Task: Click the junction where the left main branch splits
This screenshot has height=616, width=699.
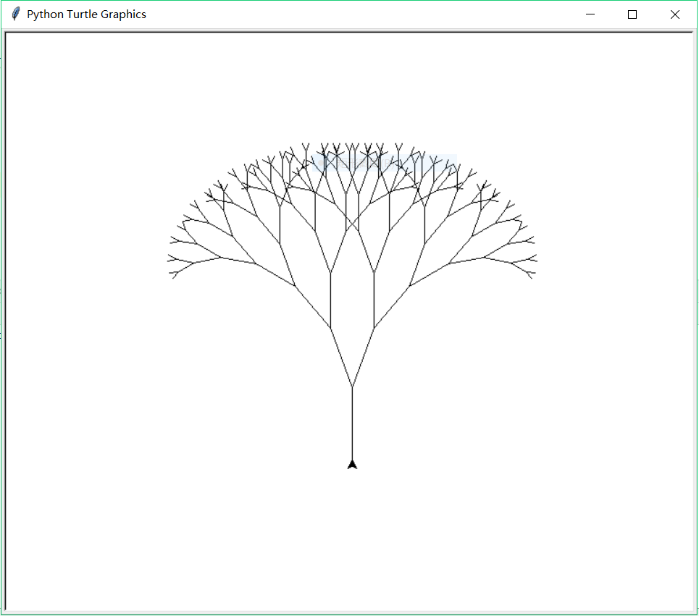Action: coord(331,328)
